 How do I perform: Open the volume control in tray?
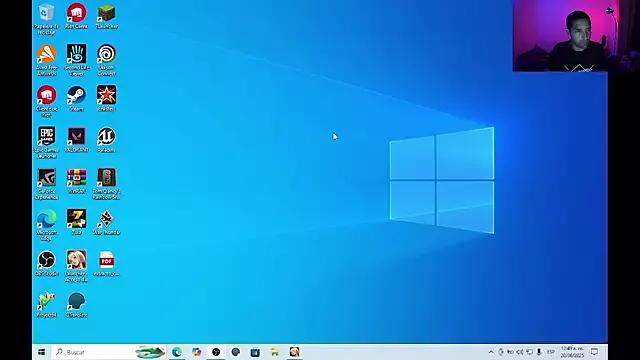(x=520, y=352)
